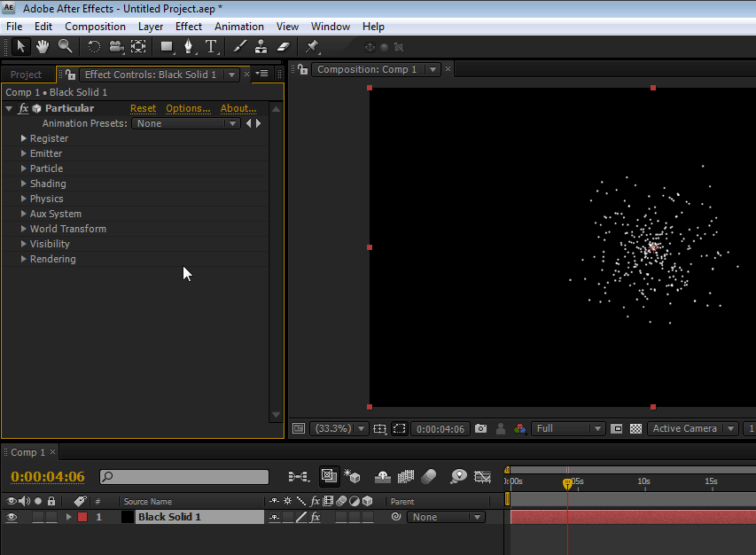Screen dimensions: 756x555
Task: Expand the Aux System property group
Action: [x=23, y=214]
